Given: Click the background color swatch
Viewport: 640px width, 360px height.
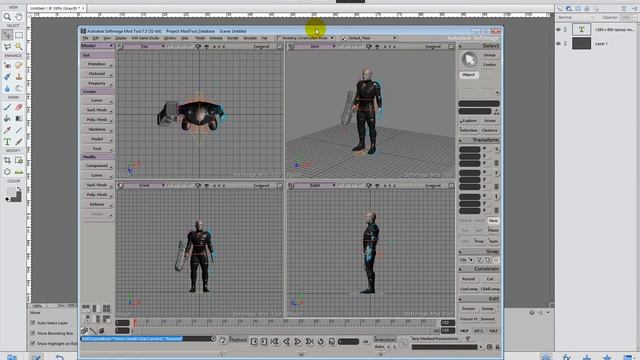Looking at the screenshot, I should coord(17,198).
